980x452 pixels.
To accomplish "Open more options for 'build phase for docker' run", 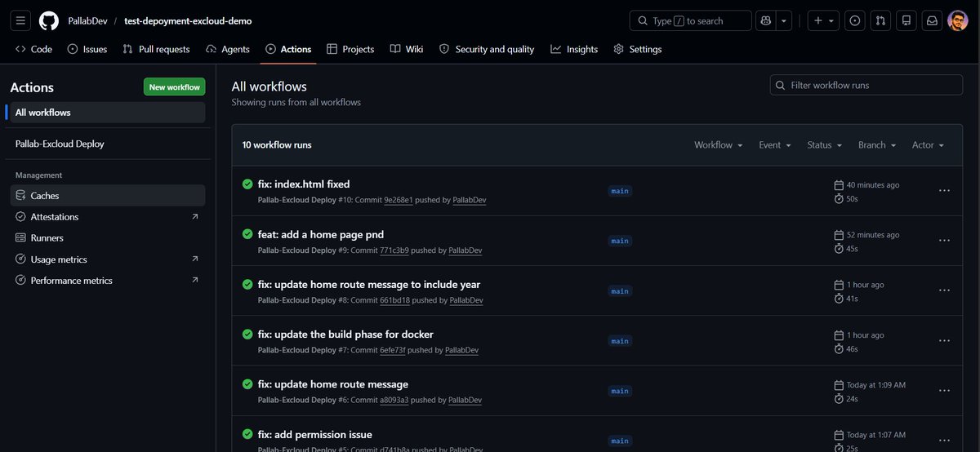I will [x=944, y=340].
